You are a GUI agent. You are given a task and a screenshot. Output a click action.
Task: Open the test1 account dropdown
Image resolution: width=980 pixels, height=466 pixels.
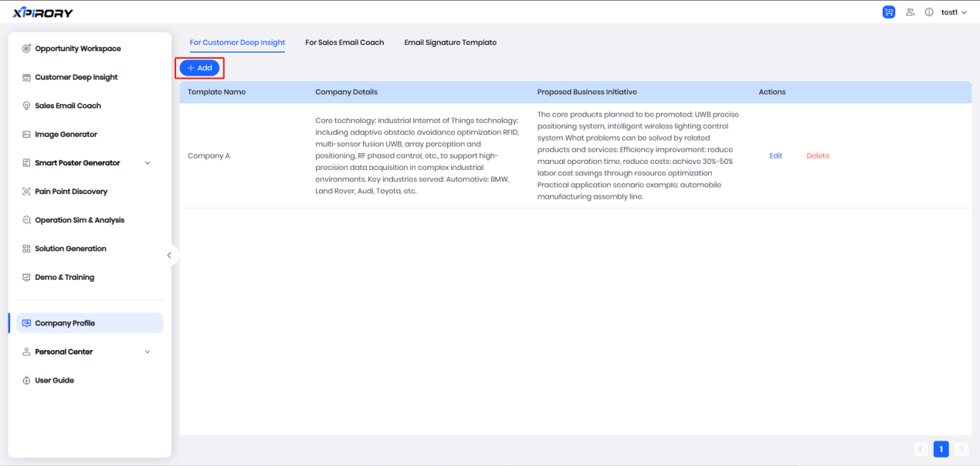coord(954,12)
